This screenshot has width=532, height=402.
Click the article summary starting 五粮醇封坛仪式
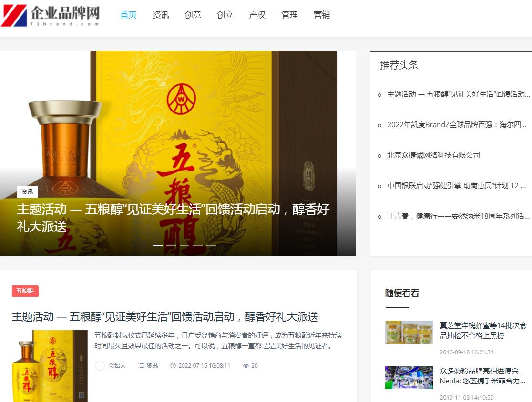pos(218,341)
